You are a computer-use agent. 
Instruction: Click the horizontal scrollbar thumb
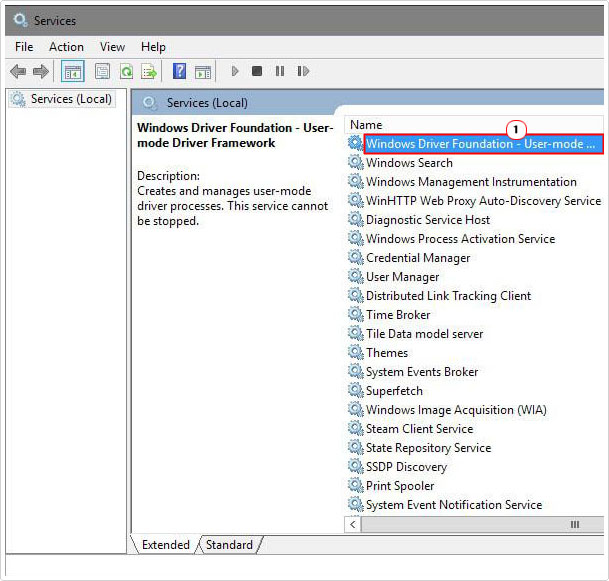(482, 525)
